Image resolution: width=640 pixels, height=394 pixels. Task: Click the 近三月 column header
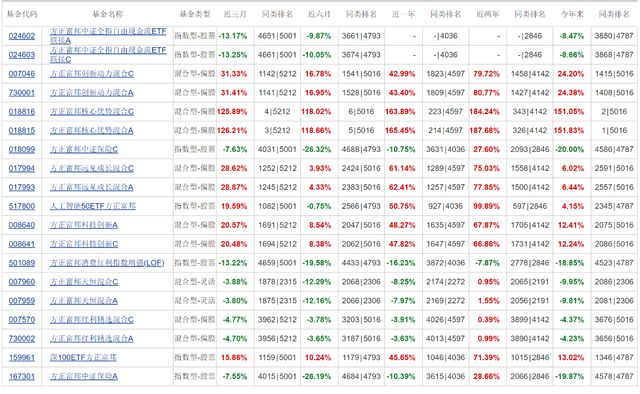coord(235,14)
